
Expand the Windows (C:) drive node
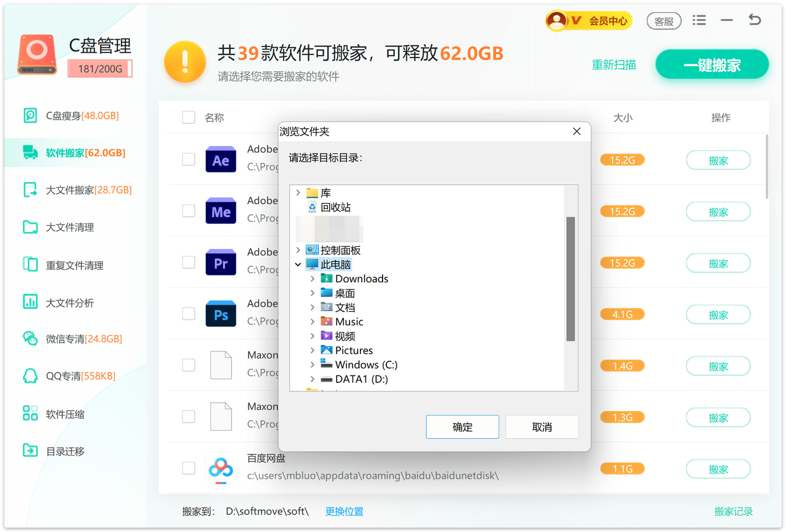tap(313, 365)
